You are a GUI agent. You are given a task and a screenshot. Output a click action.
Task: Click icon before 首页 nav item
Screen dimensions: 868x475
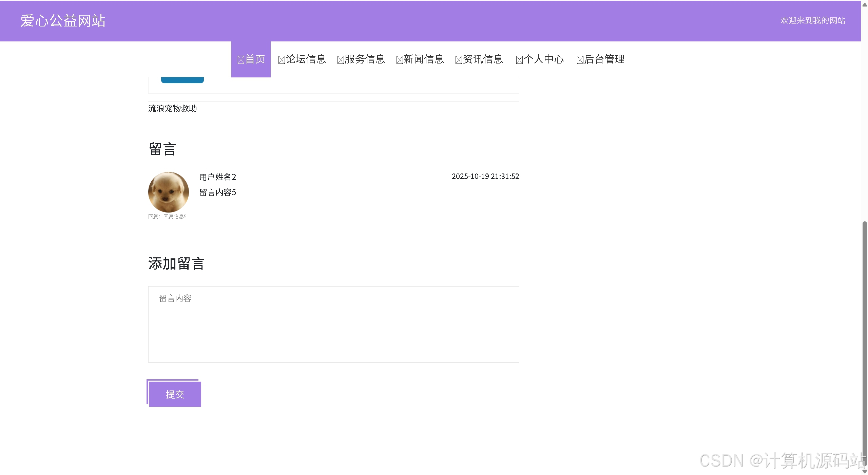coord(241,60)
